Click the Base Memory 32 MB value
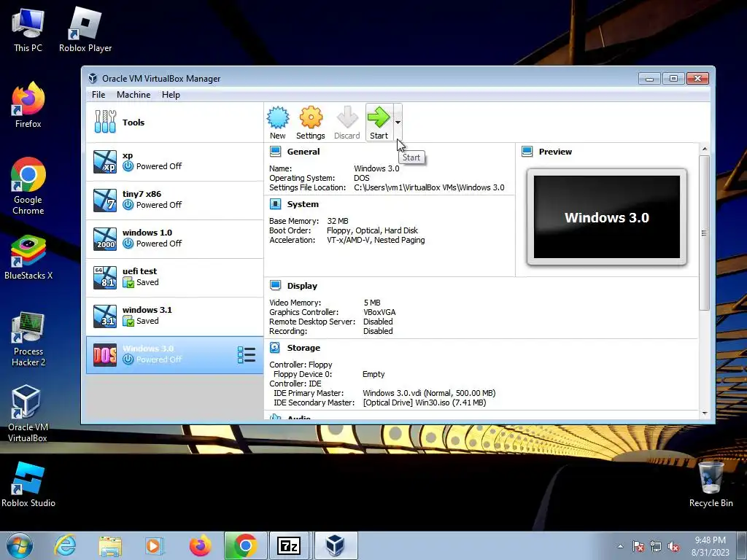Viewport: 747px width, 560px height. point(338,221)
